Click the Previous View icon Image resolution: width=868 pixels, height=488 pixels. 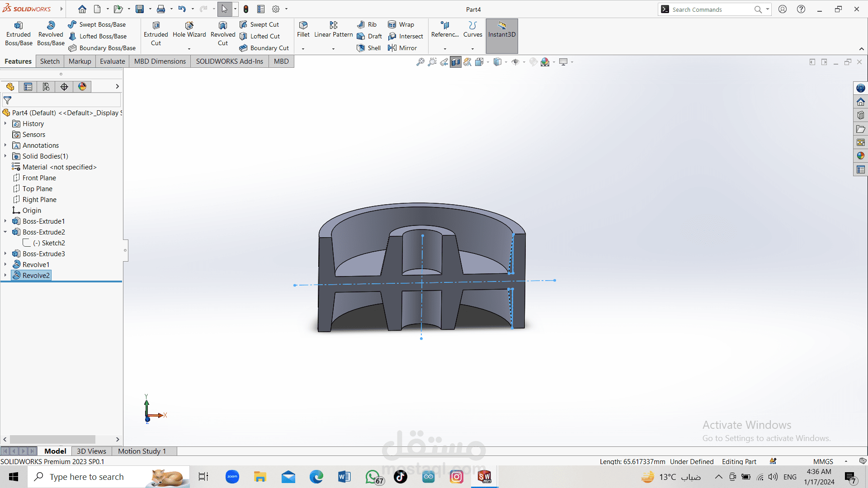444,62
